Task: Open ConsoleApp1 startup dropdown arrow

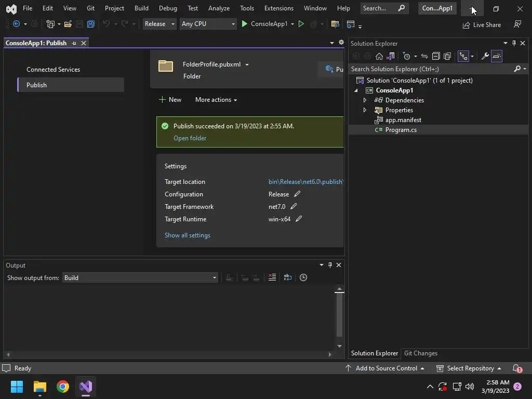Action: [x=292, y=24]
